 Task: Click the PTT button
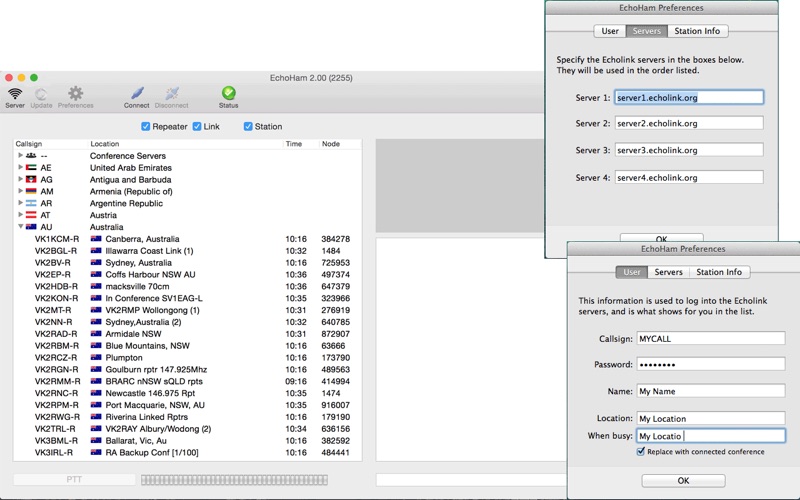[74, 480]
